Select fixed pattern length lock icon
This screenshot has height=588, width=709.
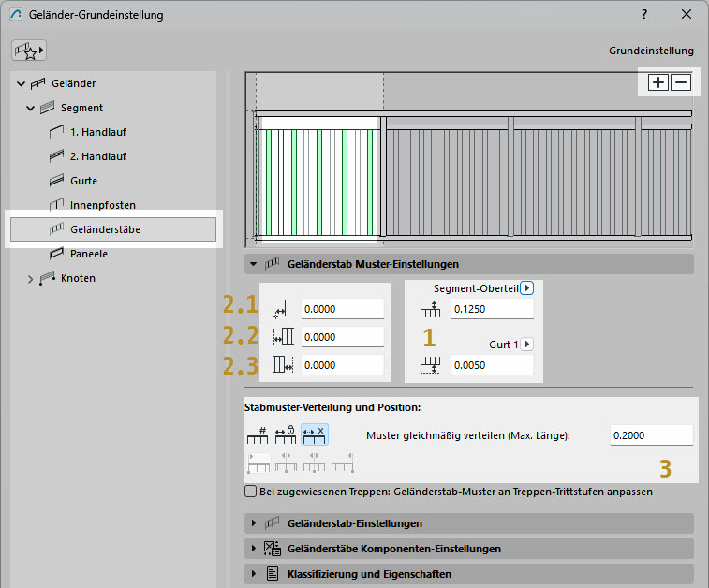point(286,435)
